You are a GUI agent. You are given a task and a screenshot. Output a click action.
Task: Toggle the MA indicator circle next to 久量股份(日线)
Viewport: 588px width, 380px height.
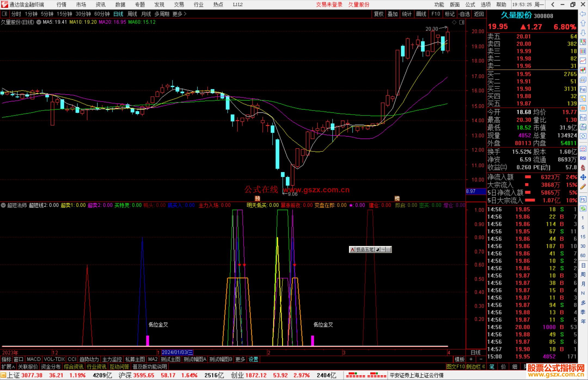coord(39,22)
